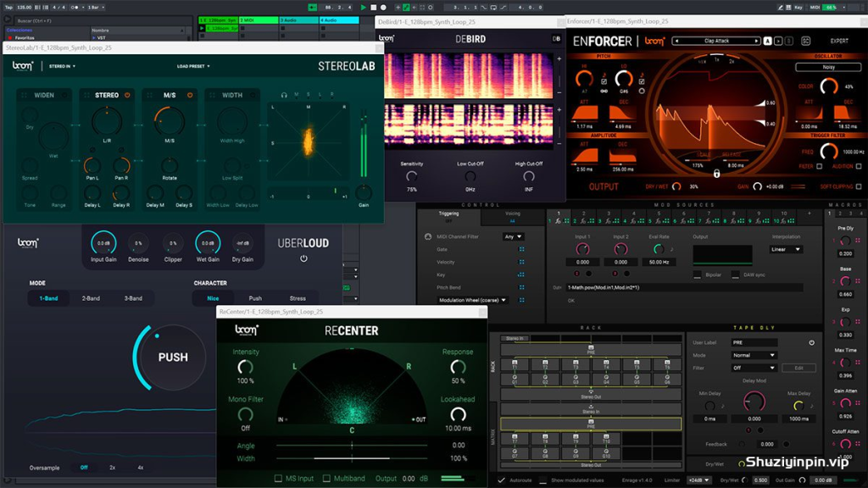Enable the MS Input checkbox in ReCenter
Viewport: 868px width, 488px height.
[278, 478]
